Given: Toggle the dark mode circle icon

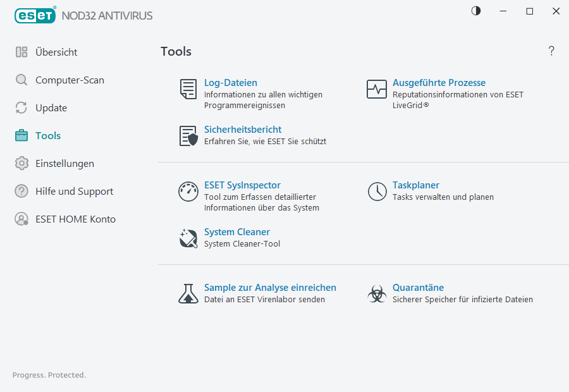Looking at the screenshot, I should tap(475, 11).
